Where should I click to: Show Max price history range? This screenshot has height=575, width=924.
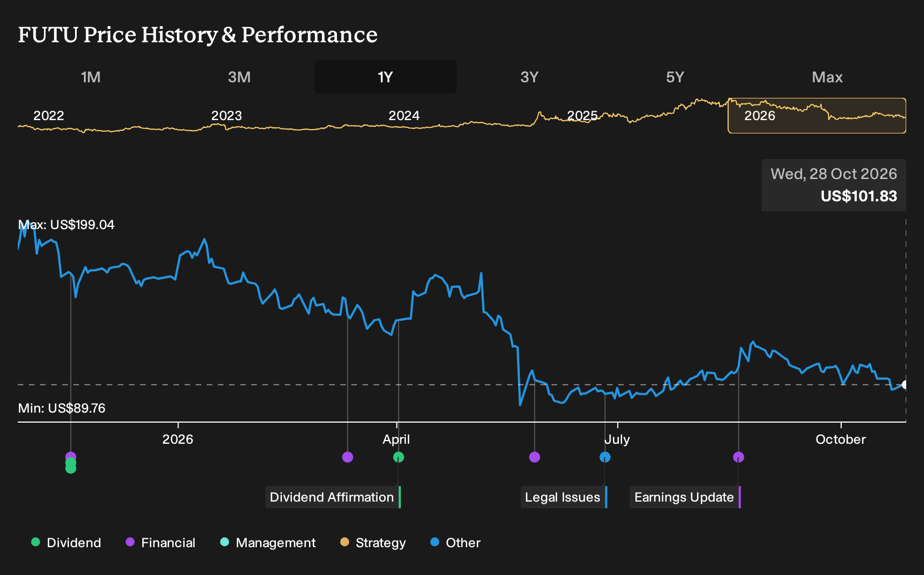coord(827,77)
